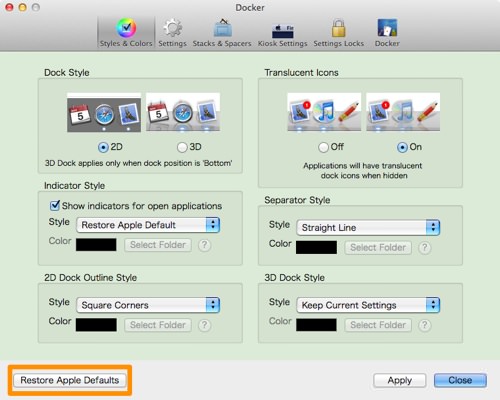Click help icon in Separator Style section

424,248
